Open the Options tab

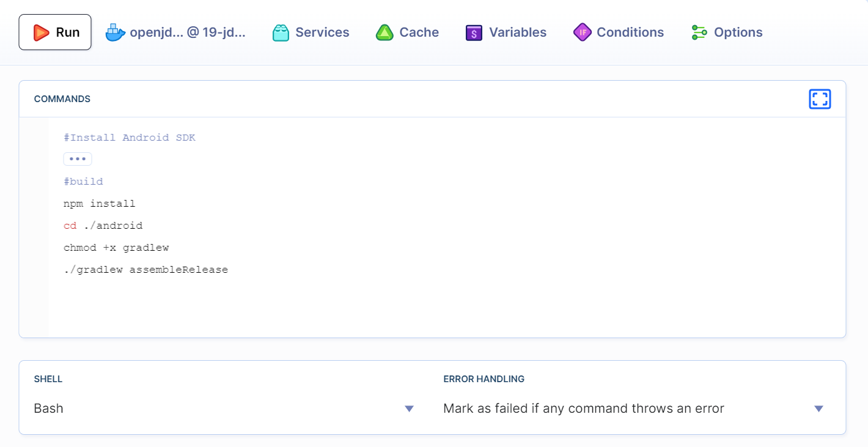click(x=727, y=32)
